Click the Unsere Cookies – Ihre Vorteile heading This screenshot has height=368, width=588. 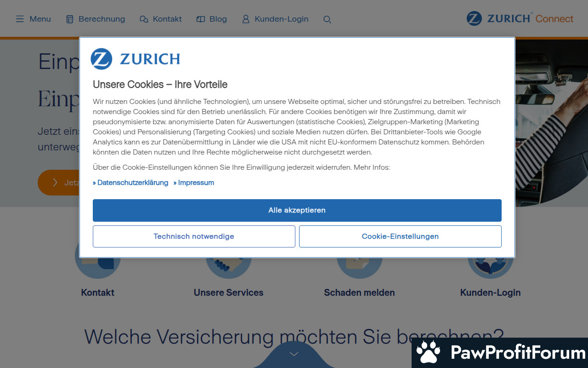pos(160,85)
